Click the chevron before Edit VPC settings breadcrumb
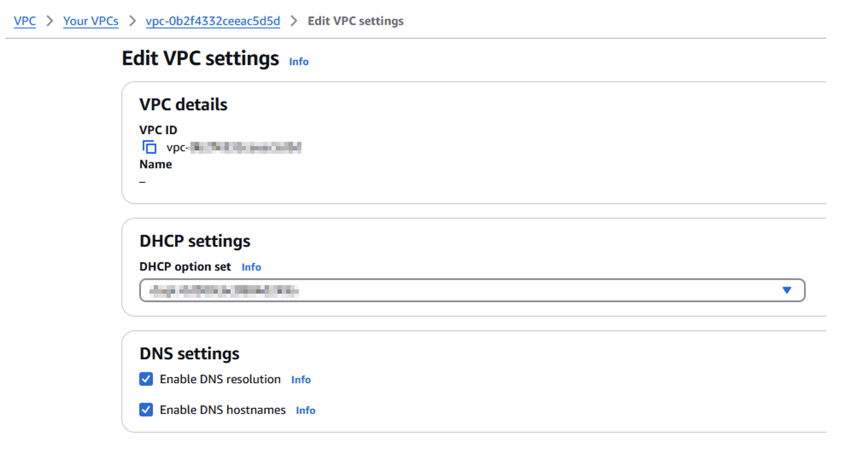Viewport: 868px width, 450px height. pyautogui.click(x=294, y=21)
